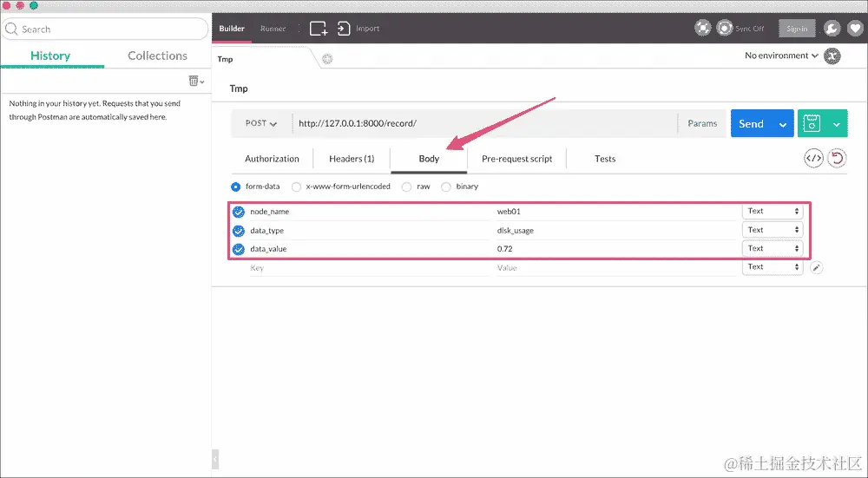Screen dimensions: 868x478
Task: Uncheck the data_value row checkbox
Action: tap(239, 250)
